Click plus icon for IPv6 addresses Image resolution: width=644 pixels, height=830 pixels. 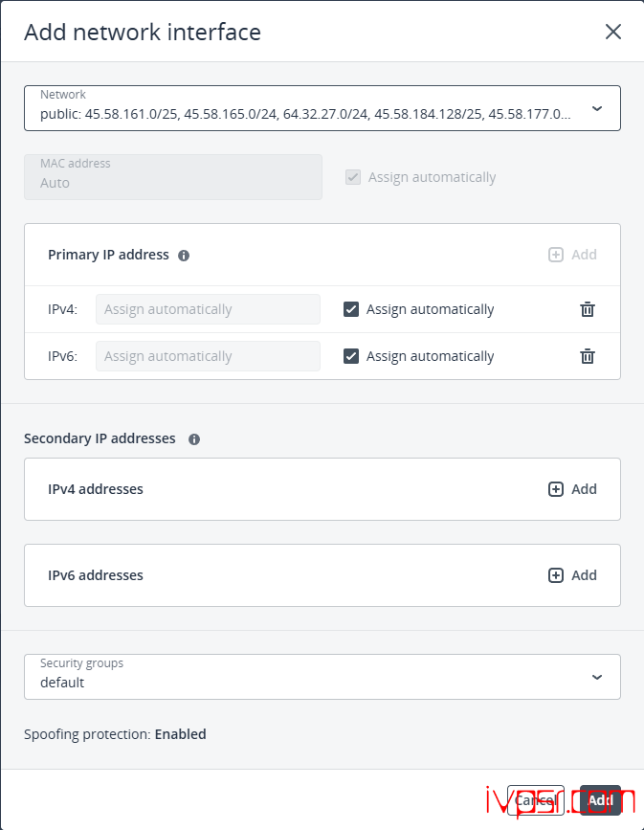556,575
